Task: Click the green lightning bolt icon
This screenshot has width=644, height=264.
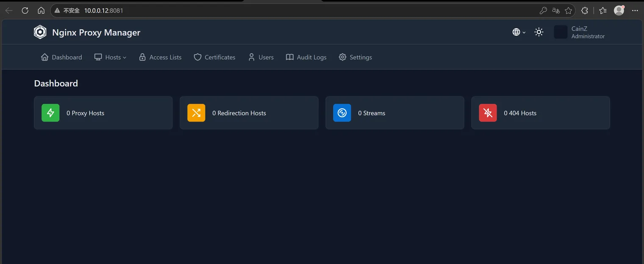Action: coord(50,113)
